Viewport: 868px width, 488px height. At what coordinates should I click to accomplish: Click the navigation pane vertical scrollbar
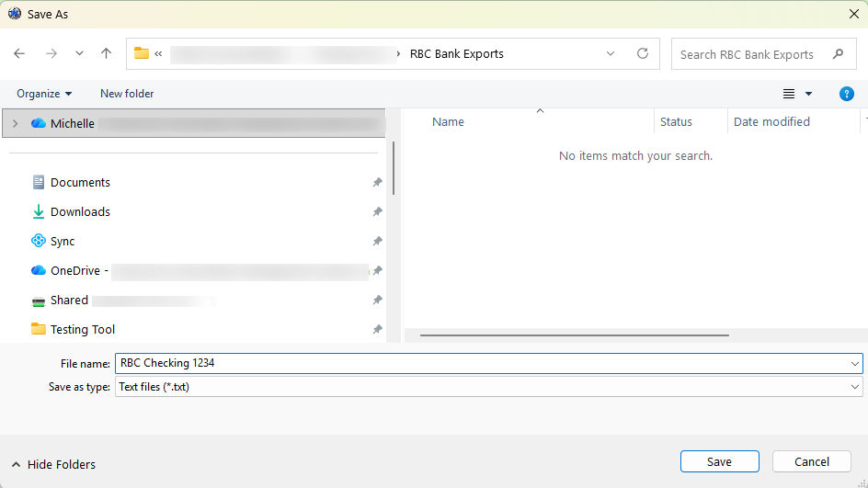(394, 168)
